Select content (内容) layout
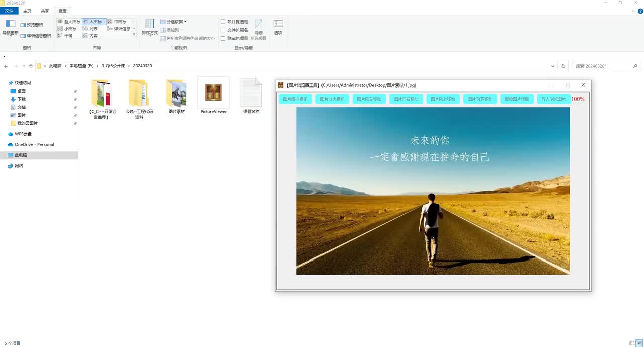This screenshot has height=347, width=644. pos(90,36)
